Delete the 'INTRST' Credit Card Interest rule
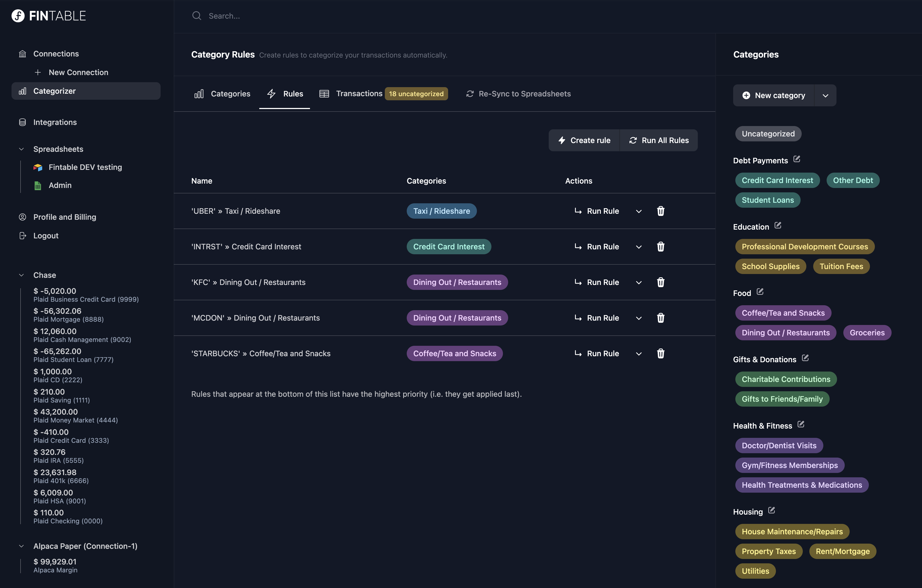The height and width of the screenshot is (588, 922). (661, 247)
